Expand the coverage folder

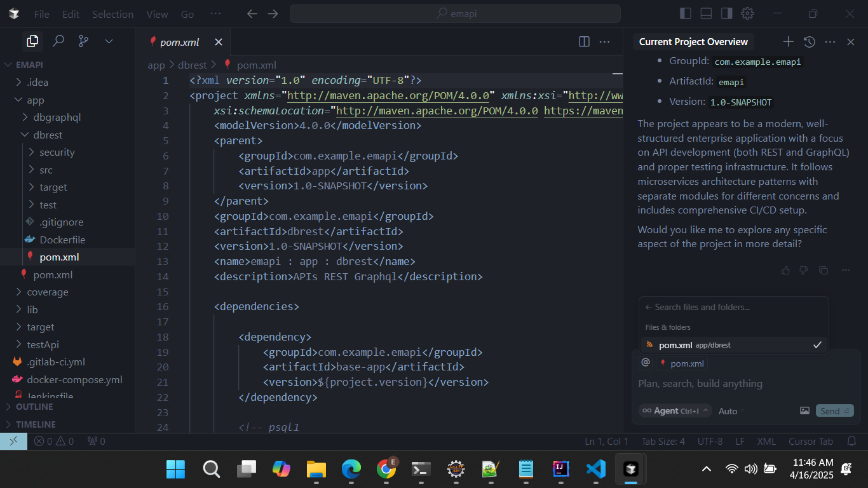67,292
